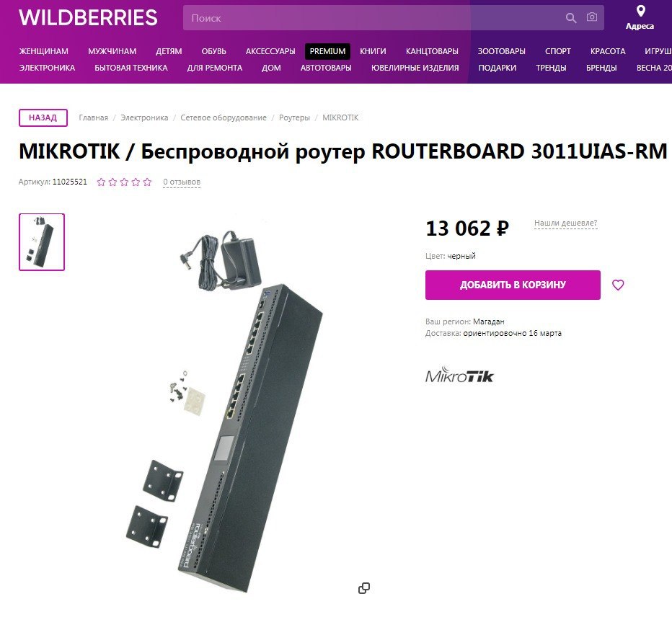Click the Нашли дешевле? link

[565, 223]
